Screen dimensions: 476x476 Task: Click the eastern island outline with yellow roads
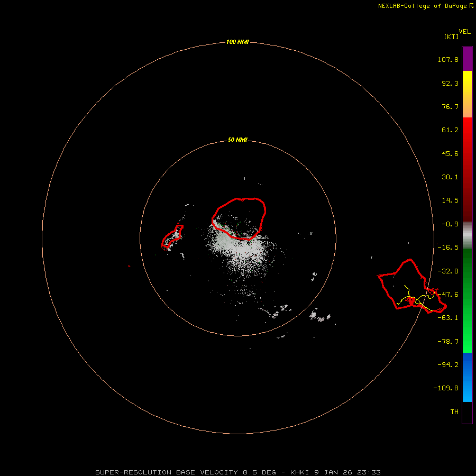coord(412,286)
